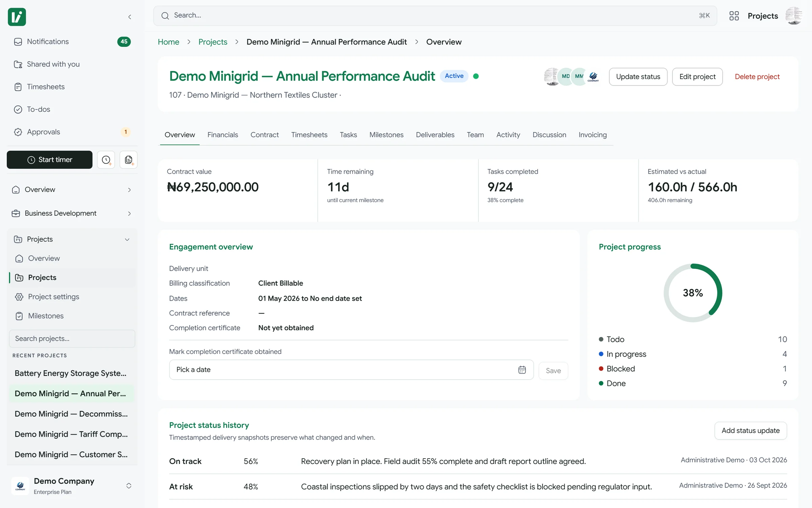Click the On track status history row

click(478, 461)
